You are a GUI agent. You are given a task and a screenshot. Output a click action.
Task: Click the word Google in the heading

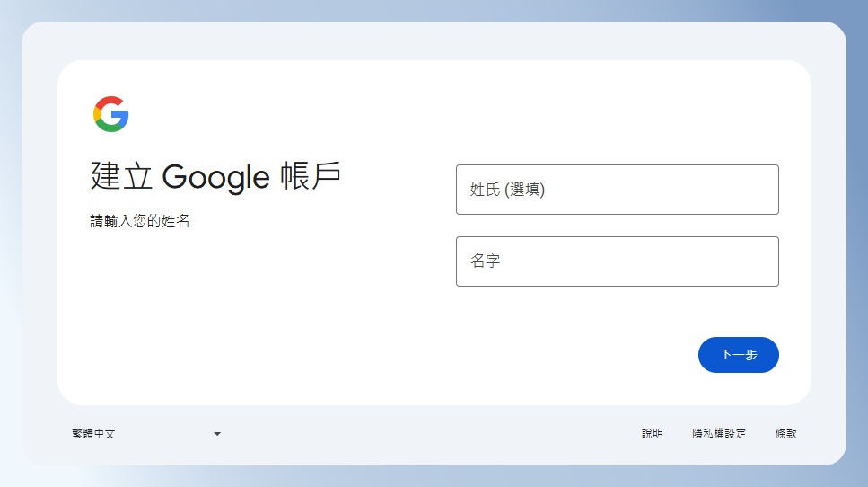click(215, 177)
